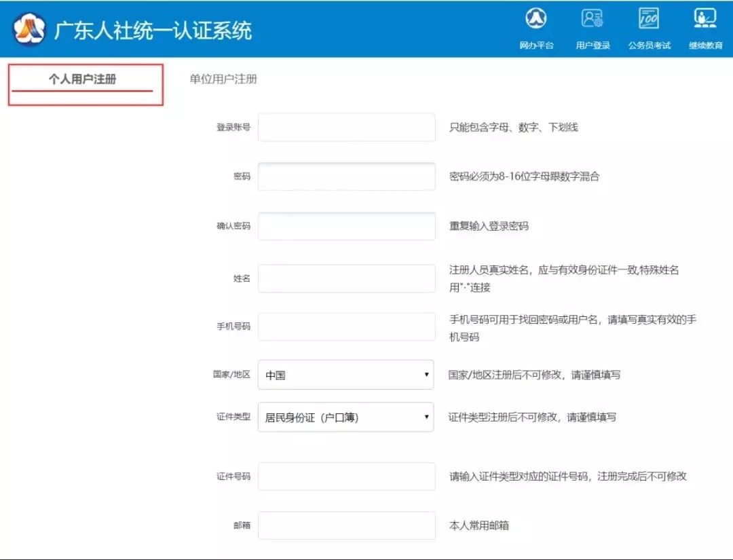Click the 网办平台 label text
The height and width of the screenshot is (560, 733).
click(535, 45)
